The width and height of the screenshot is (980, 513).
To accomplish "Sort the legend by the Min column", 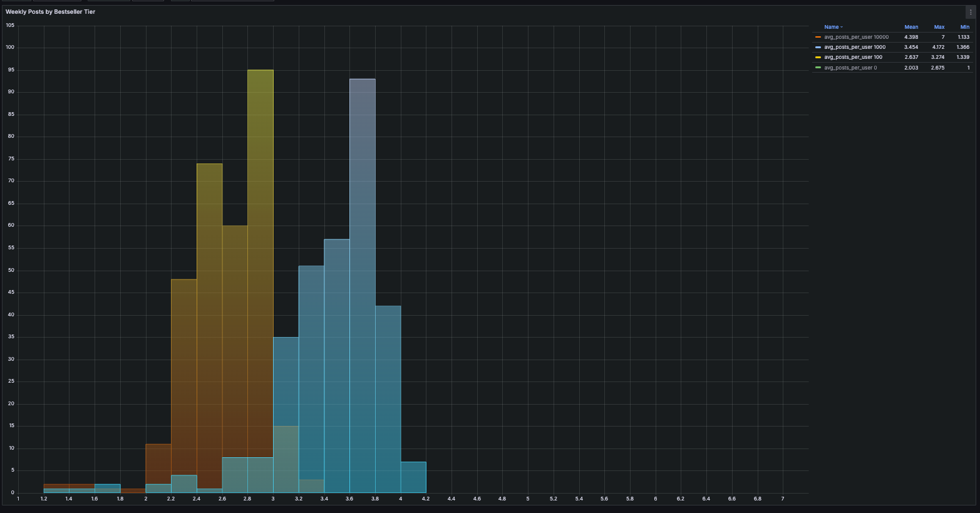I will [965, 27].
